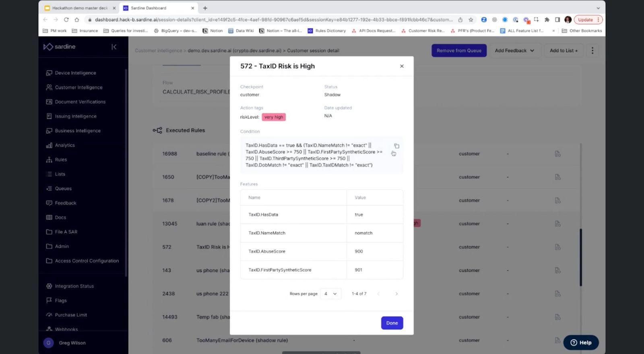Click the Chrome Update button
Viewport: 644px width, 354px height.
pyautogui.click(x=588, y=20)
